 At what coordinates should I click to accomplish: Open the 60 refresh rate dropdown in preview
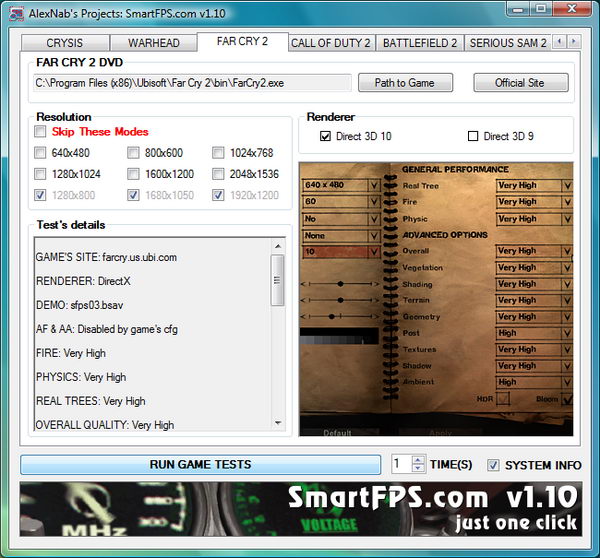341,202
